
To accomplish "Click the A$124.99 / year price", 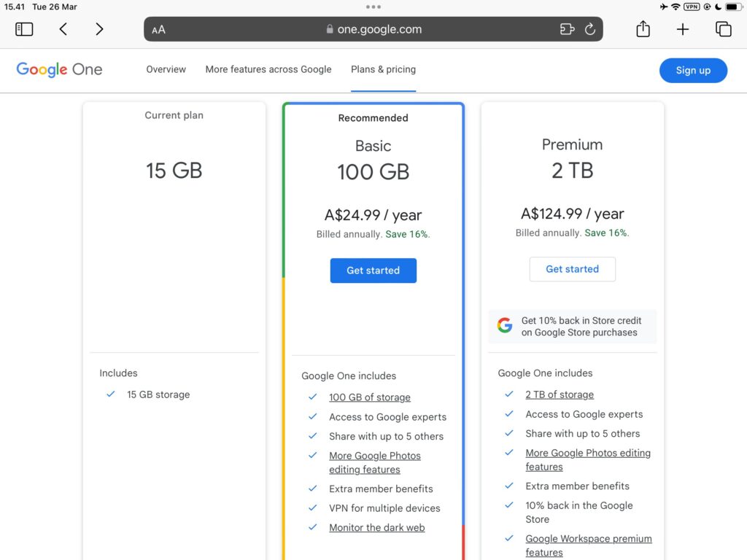I will click(572, 214).
